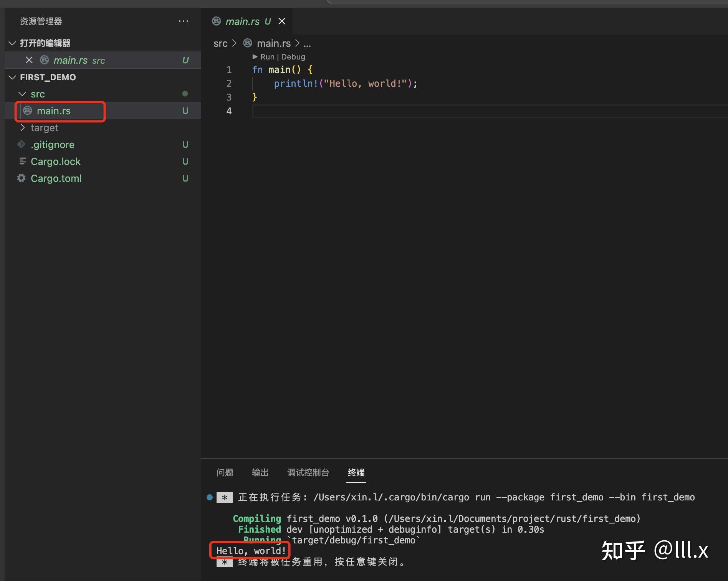Click the Rust icon beside main.rs in src
The height and width of the screenshot is (581, 728).
pyautogui.click(x=28, y=111)
